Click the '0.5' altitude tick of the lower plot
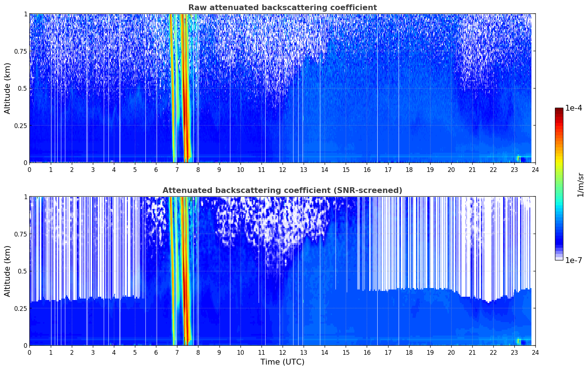Image resolution: width=588 pixels, height=370 pixels. [x=22, y=271]
